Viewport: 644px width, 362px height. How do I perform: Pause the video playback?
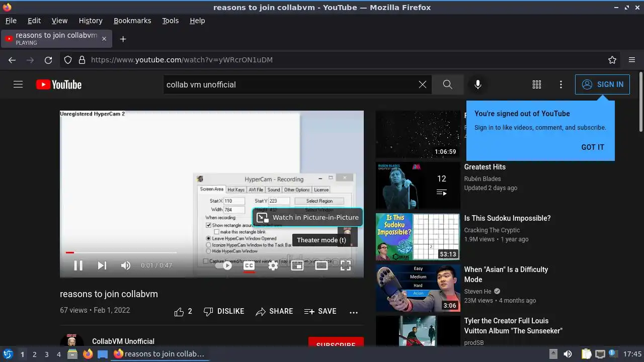click(78, 265)
